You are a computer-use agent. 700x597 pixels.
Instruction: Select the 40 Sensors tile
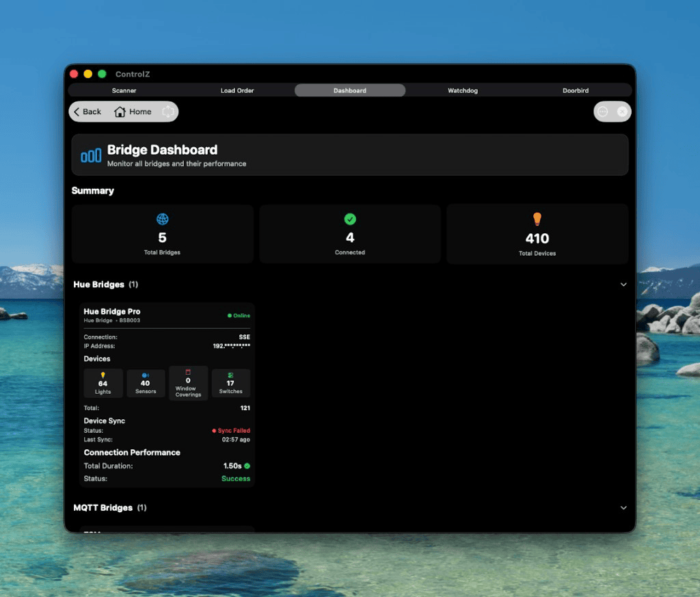tap(146, 383)
